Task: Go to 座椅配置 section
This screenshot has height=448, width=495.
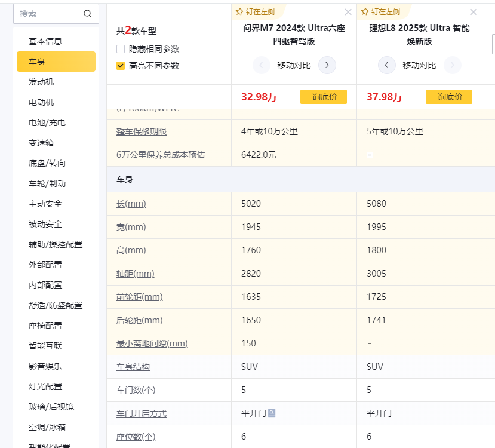Action: click(x=45, y=326)
